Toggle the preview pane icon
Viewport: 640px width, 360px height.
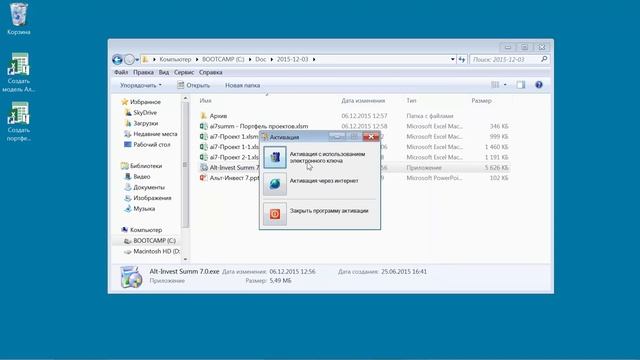[521, 85]
